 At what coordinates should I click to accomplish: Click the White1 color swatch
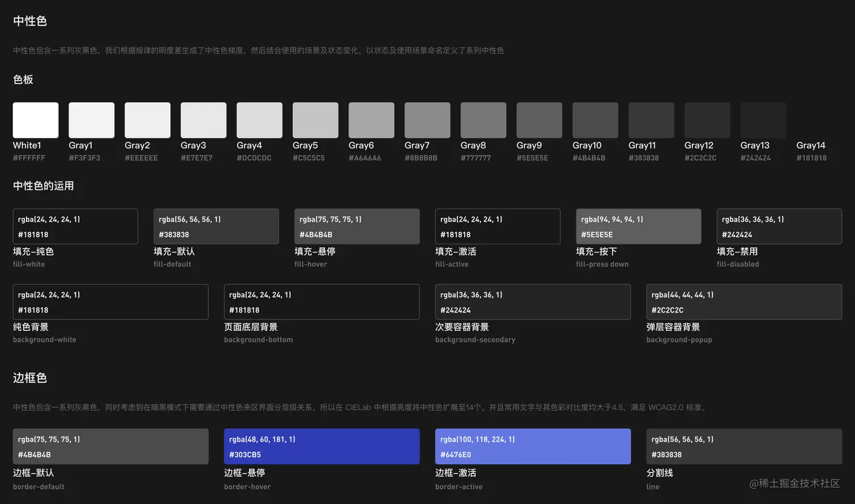coord(36,120)
